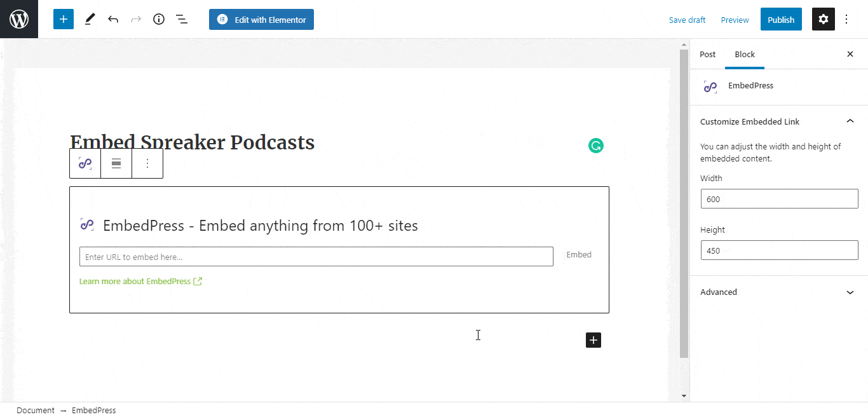Click the Grammarly icon near the title
The height and width of the screenshot is (417, 868).
click(596, 146)
